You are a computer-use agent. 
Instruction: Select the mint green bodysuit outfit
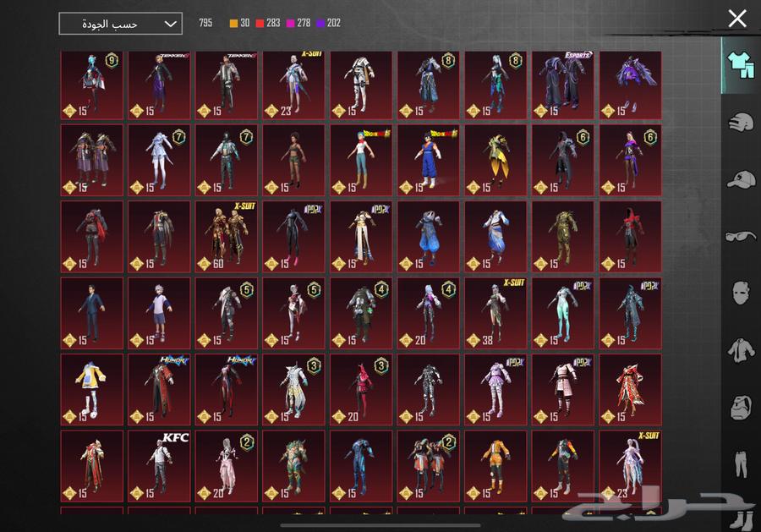coord(563,313)
